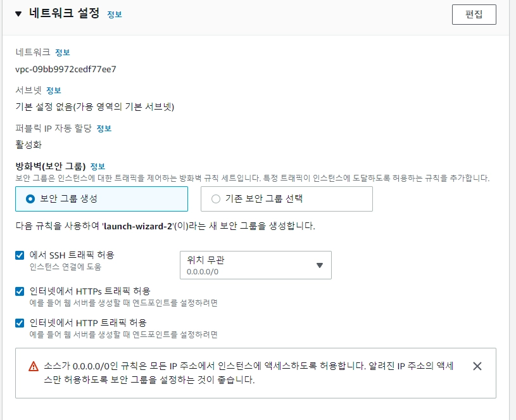Collapse the 네트워크 설정 section triangle
Image resolution: width=516 pixels, height=420 pixels.
click(x=18, y=14)
